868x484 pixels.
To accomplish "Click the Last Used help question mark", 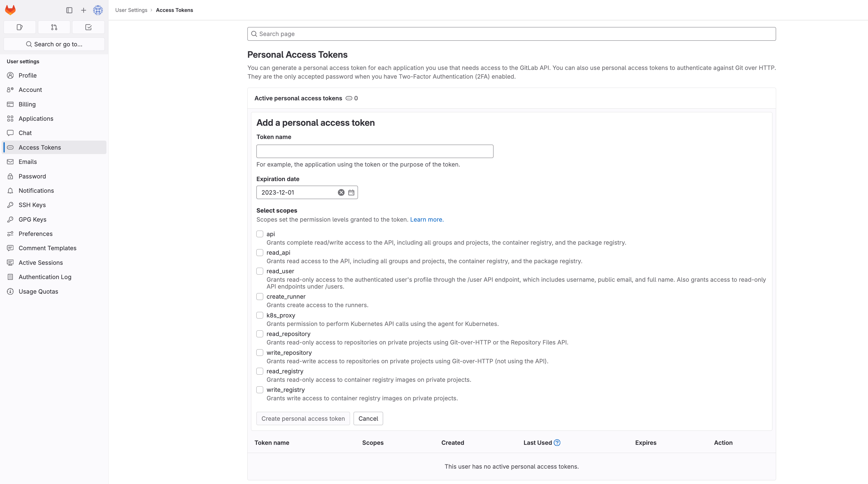I will 557,443.
